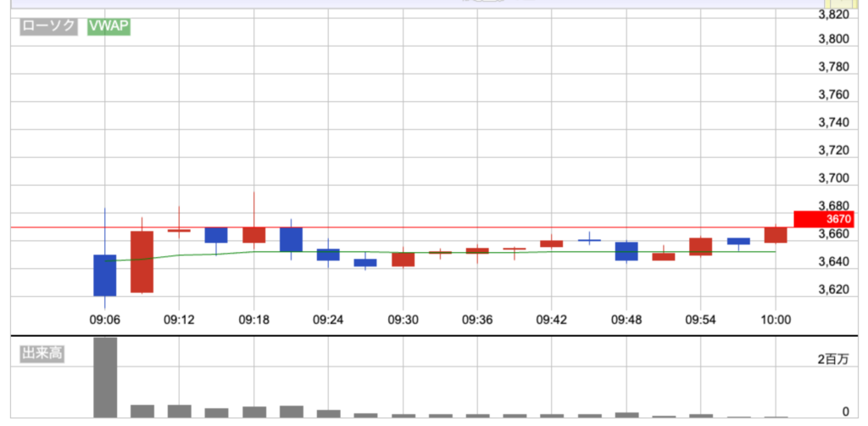Toggle the ローソク candlestick legend label
Screen dimensions: 868x426
[x=49, y=26]
